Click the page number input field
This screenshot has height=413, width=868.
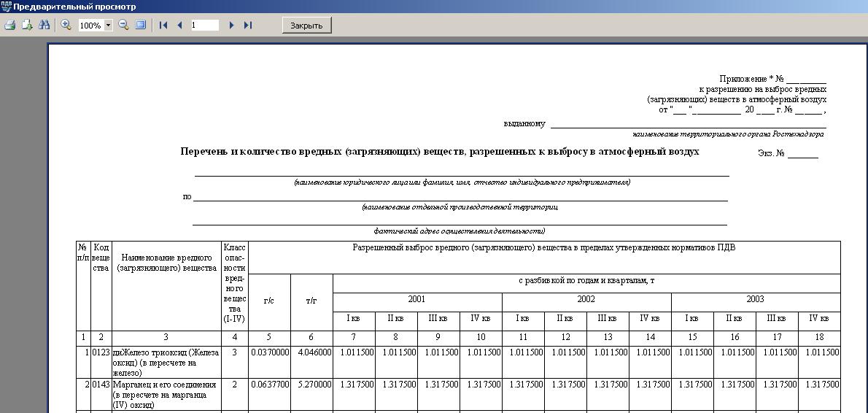point(204,25)
